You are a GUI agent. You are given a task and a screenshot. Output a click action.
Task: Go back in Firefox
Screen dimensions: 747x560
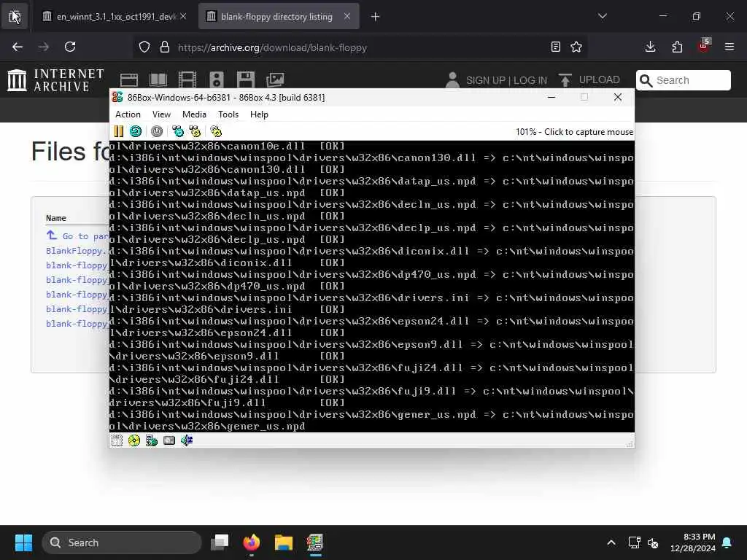tap(18, 47)
